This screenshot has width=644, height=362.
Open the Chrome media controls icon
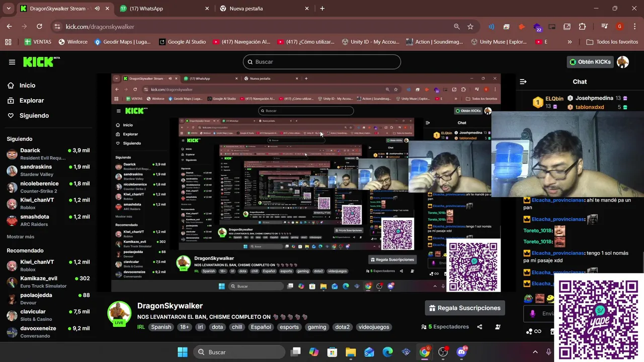coord(604,27)
